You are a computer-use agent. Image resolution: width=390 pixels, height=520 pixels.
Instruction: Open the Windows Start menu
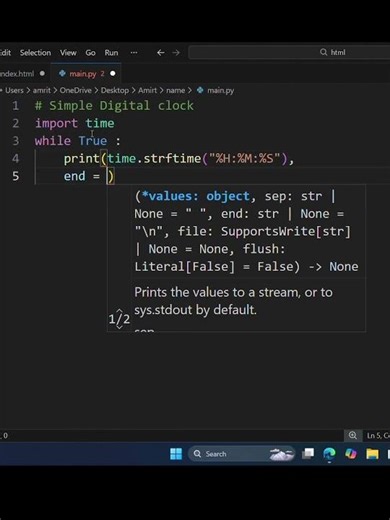176,454
